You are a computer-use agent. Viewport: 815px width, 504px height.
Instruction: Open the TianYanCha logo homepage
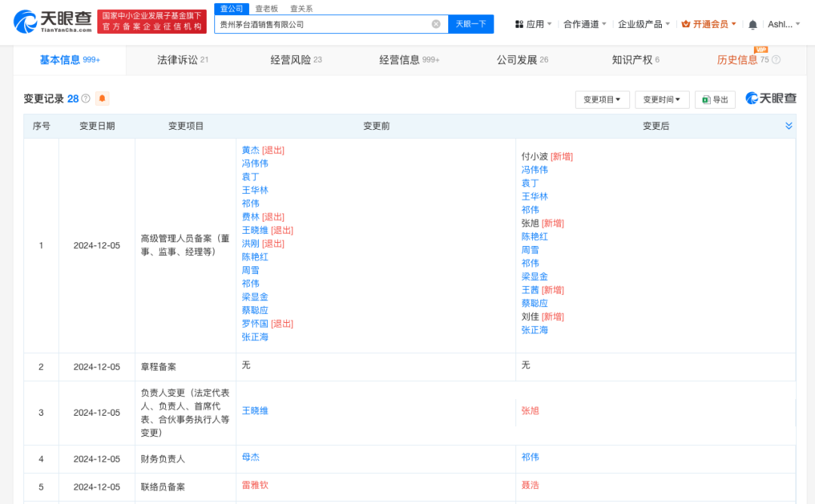[x=53, y=22]
